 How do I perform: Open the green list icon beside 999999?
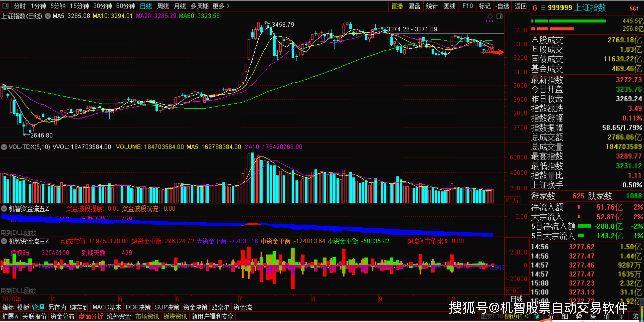click(543, 8)
